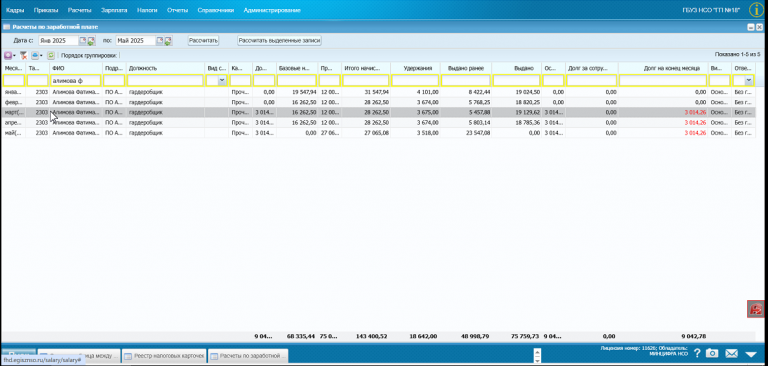768x366 pixels.
Task: Open the envelope messages icon
Action: [x=731, y=353]
